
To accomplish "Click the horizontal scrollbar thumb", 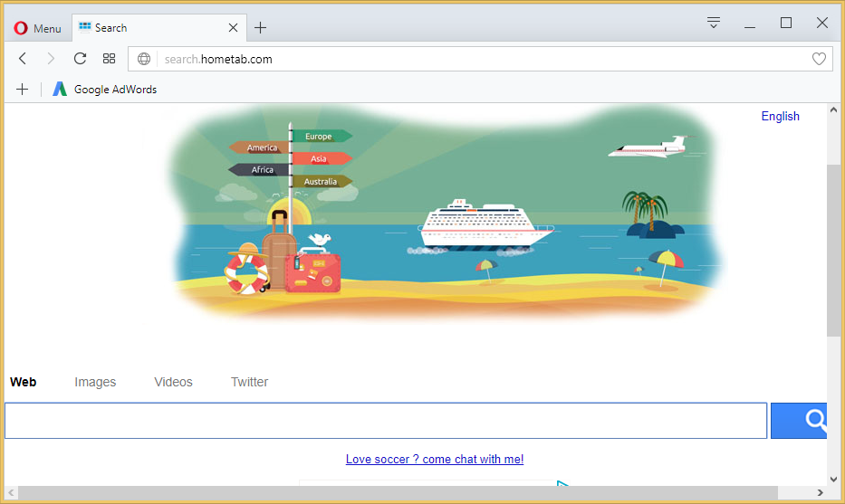I will click(398, 492).
